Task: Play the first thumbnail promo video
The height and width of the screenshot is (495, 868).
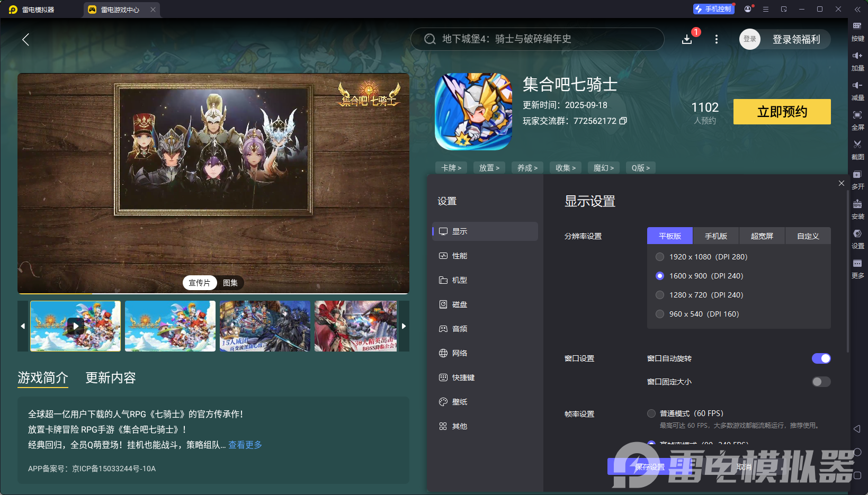Action: [75, 326]
